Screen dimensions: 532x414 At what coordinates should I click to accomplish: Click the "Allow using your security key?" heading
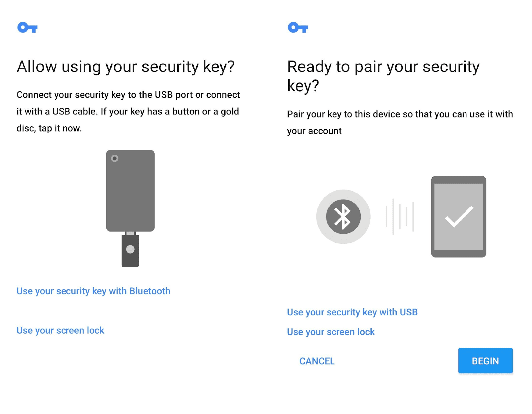click(126, 67)
